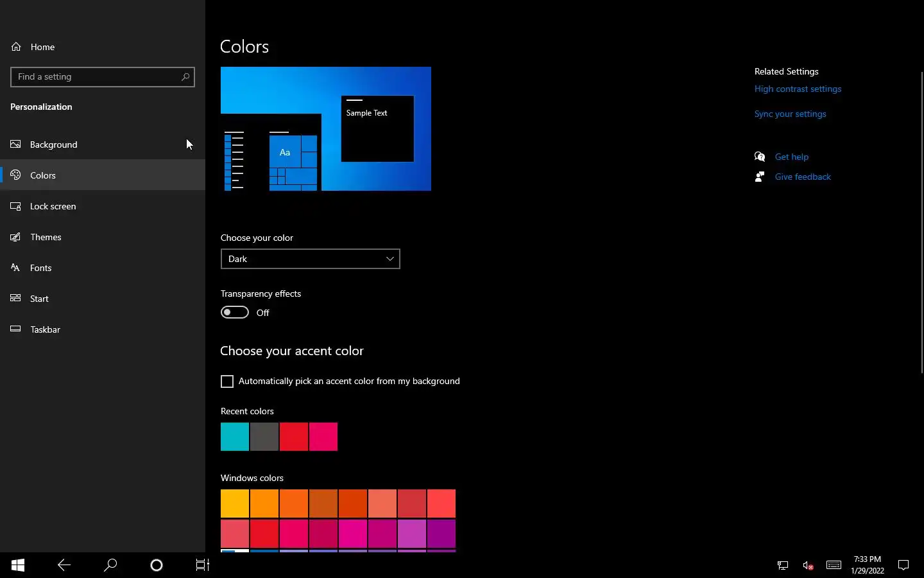Turn on Transparency effects toggle
The image size is (924, 578).
point(235,312)
